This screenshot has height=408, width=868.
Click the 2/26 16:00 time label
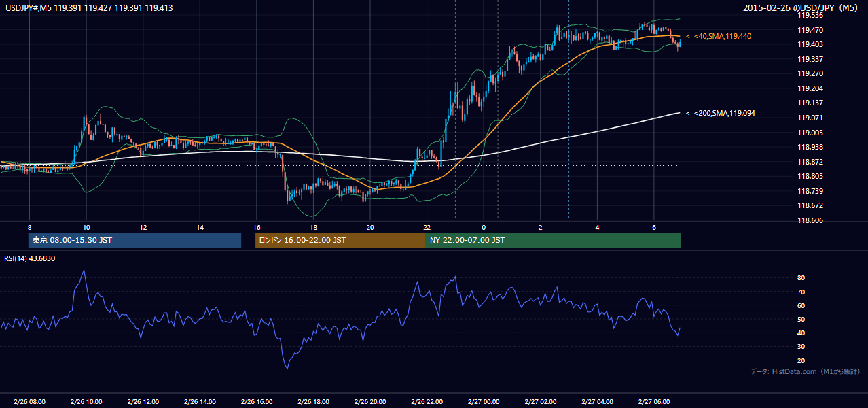click(x=256, y=402)
